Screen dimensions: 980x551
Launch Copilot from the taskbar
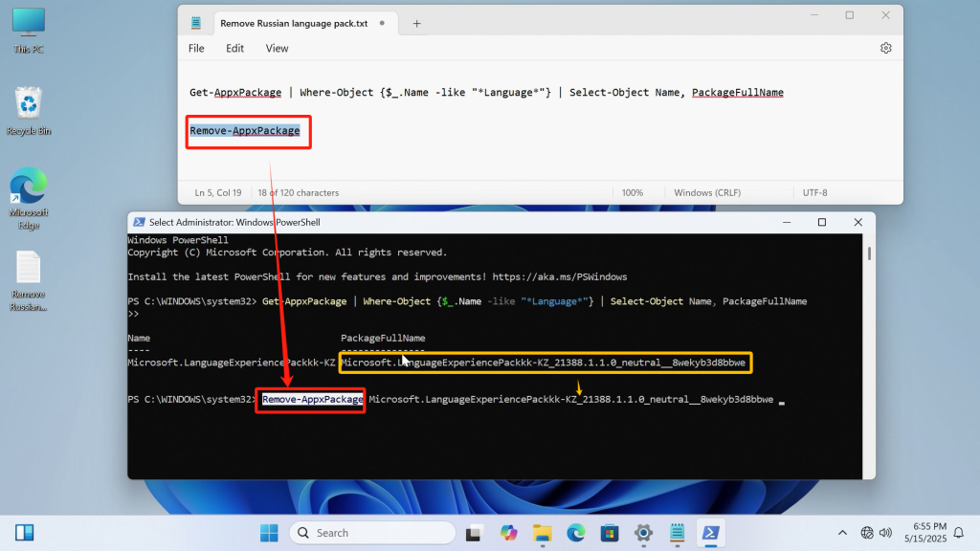point(509,533)
